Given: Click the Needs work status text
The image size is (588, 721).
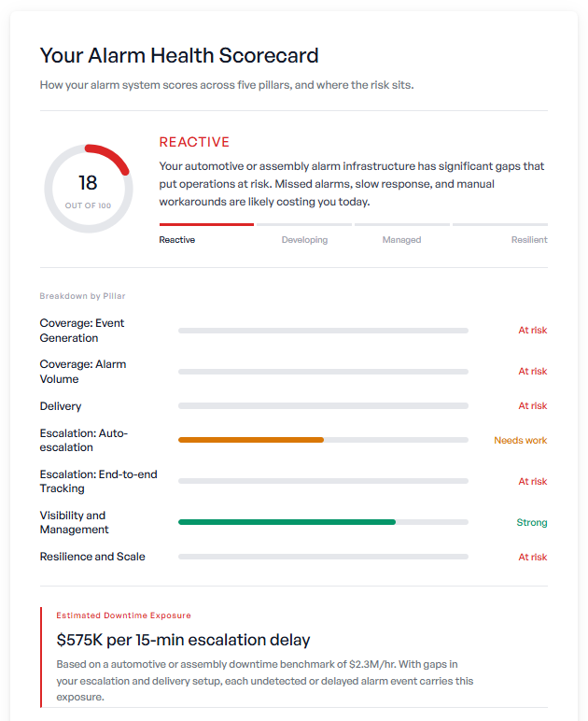Looking at the screenshot, I should pyautogui.click(x=521, y=440).
